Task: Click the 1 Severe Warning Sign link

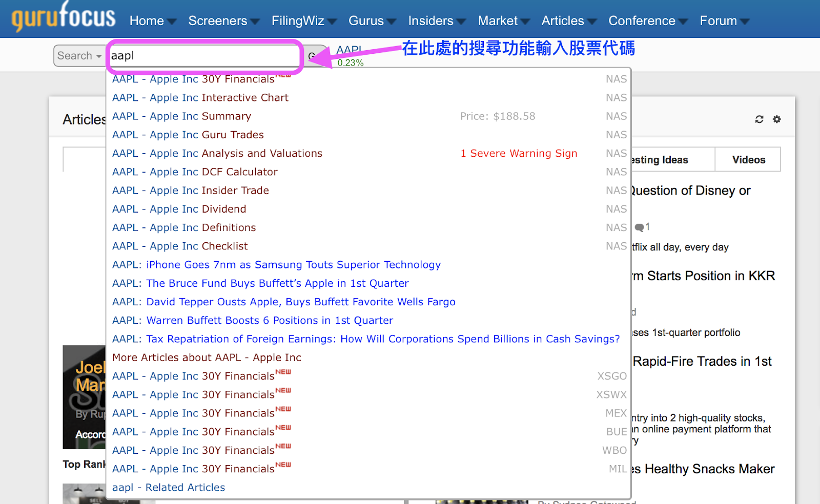Action: (518, 153)
